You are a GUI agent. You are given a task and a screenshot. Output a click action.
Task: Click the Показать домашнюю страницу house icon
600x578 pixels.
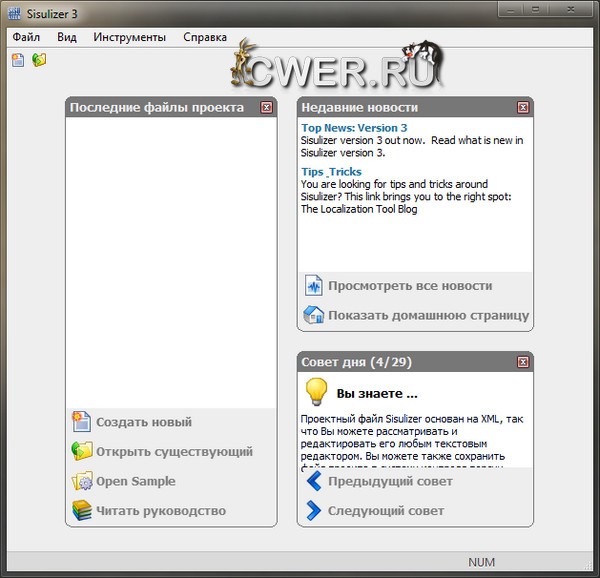(313, 314)
